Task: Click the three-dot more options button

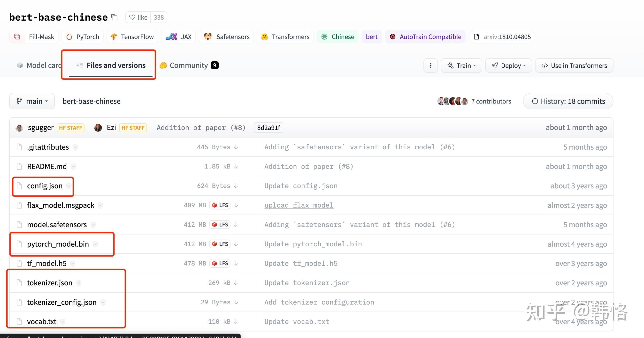Action: tap(430, 66)
